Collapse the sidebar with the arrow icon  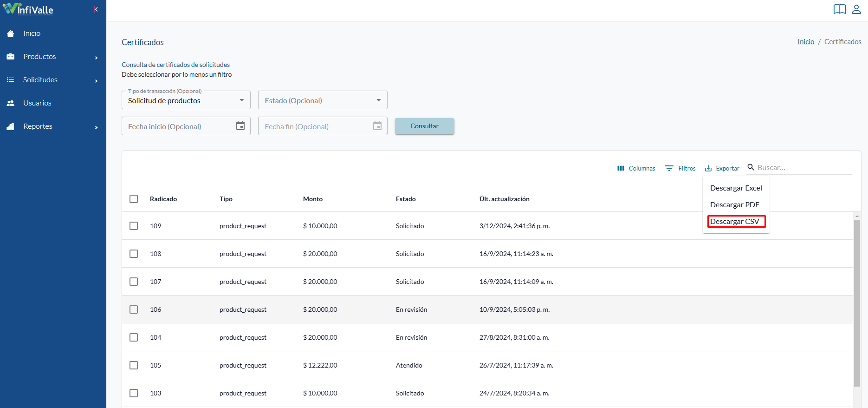(96, 9)
